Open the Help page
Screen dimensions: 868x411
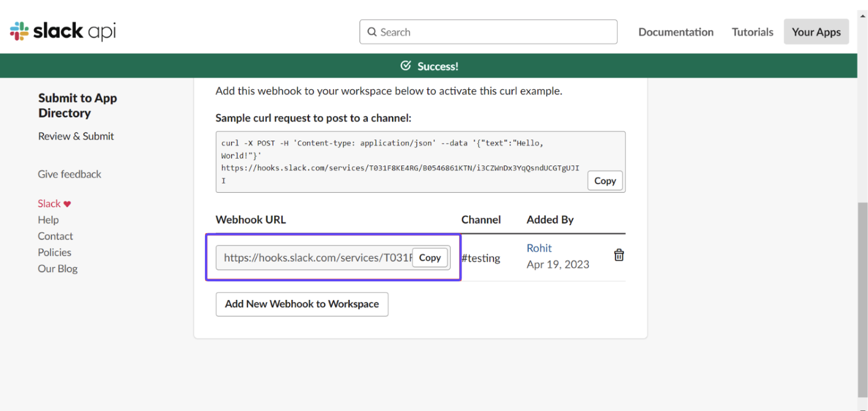(48, 219)
